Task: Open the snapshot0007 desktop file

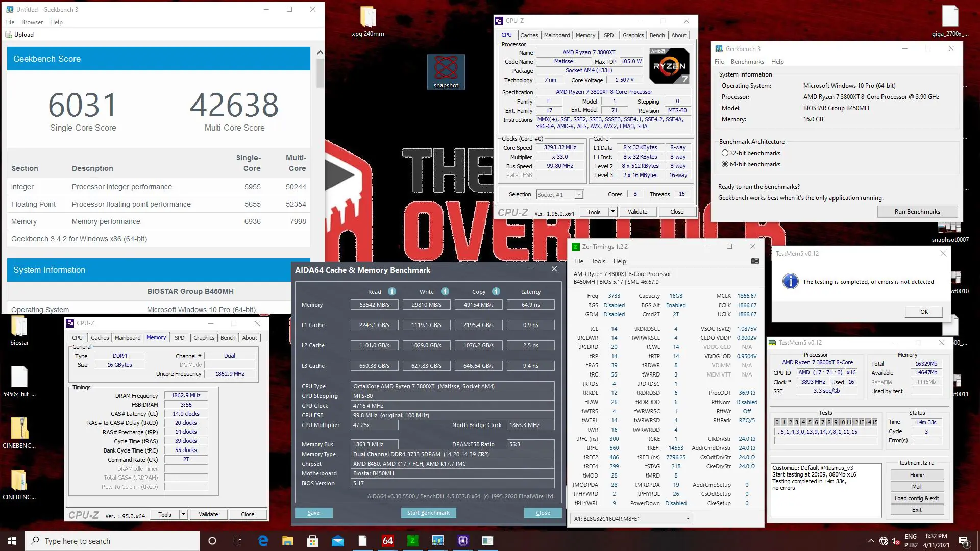Action: click(x=950, y=232)
